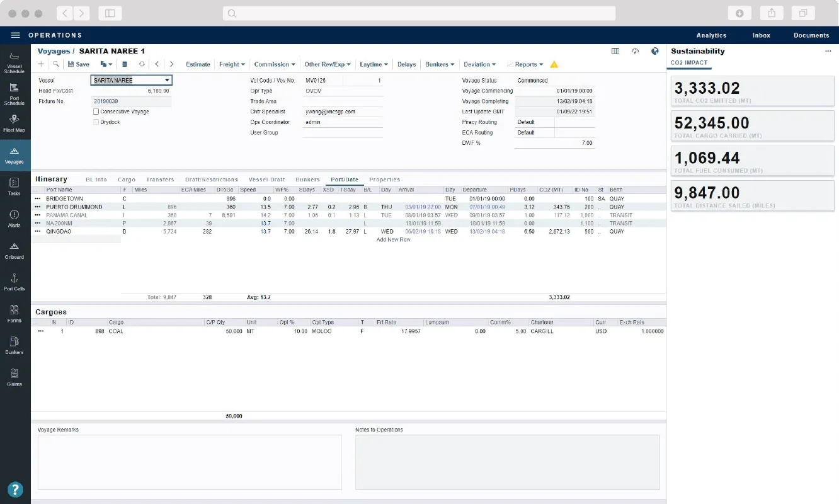Open the world map globe icon
Screen dimensions: 839x504
tap(654, 51)
